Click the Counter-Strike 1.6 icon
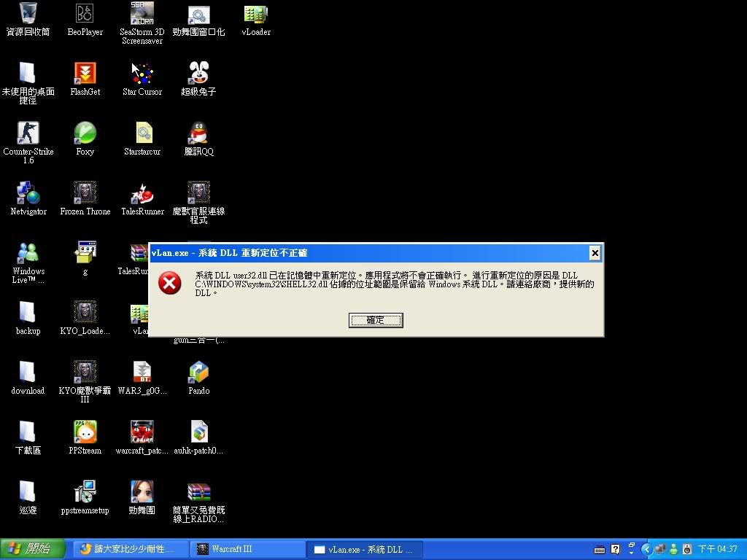The height and width of the screenshot is (560, 747). pos(28,133)
